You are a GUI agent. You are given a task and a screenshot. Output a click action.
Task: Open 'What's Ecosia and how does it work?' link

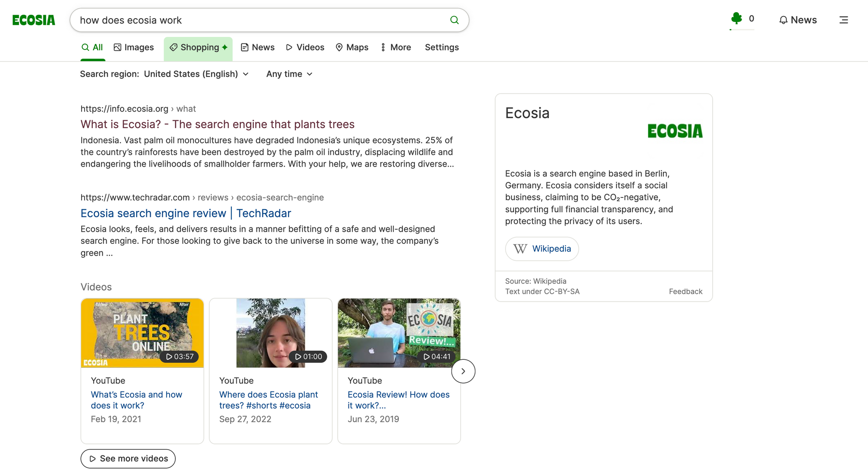pyautogui.click(x=136, y=400)
